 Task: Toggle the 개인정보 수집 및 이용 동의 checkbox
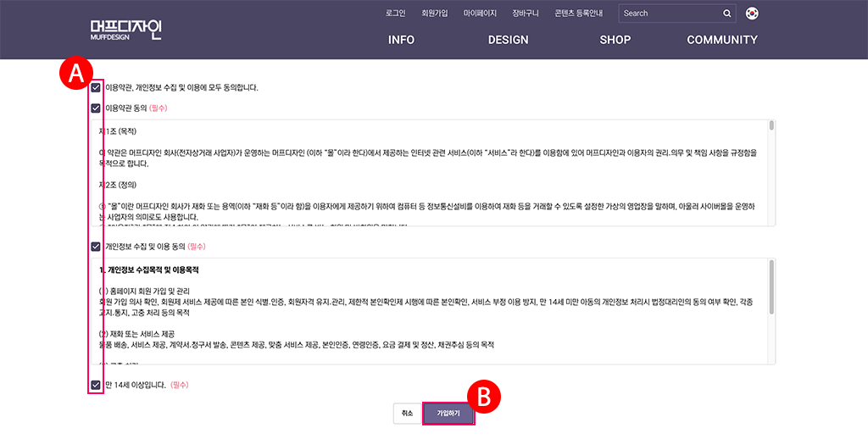[96, 246]
